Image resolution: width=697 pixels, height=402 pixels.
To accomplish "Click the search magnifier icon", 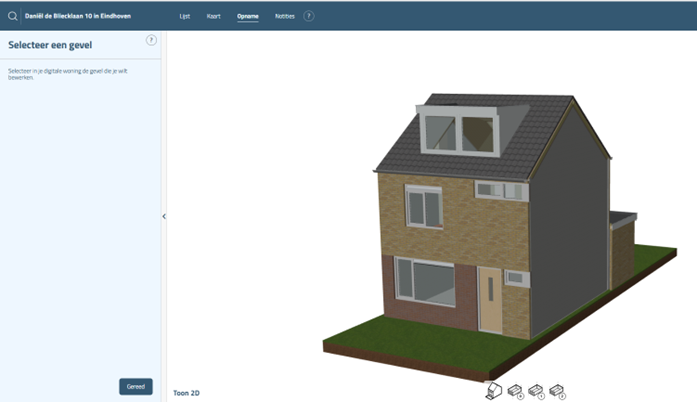I will coord(12,16).
